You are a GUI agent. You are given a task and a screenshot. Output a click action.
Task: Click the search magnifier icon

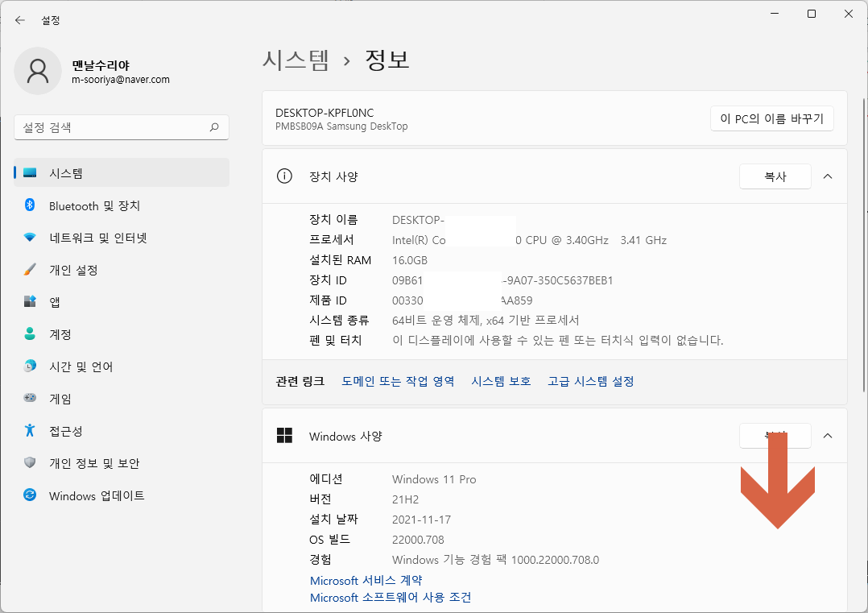click(214, 127)
